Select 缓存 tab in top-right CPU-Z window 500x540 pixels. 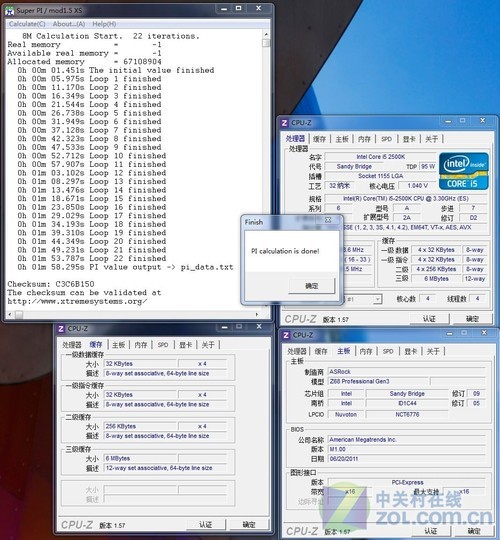point(319,139)
